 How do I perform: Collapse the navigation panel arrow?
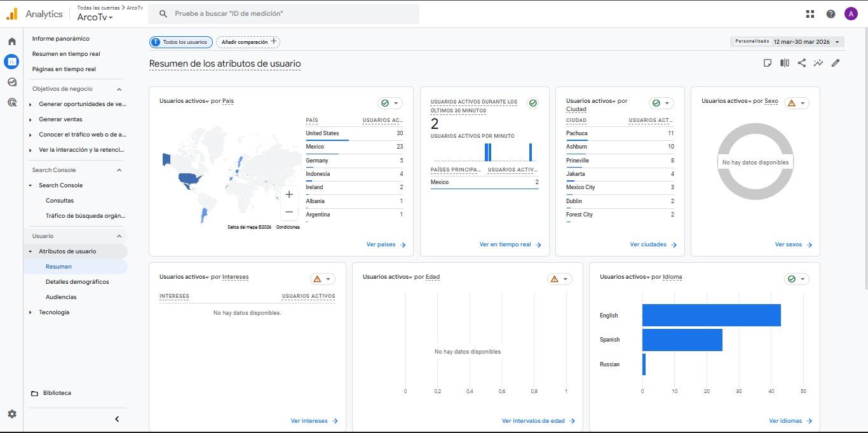(117, 419)
